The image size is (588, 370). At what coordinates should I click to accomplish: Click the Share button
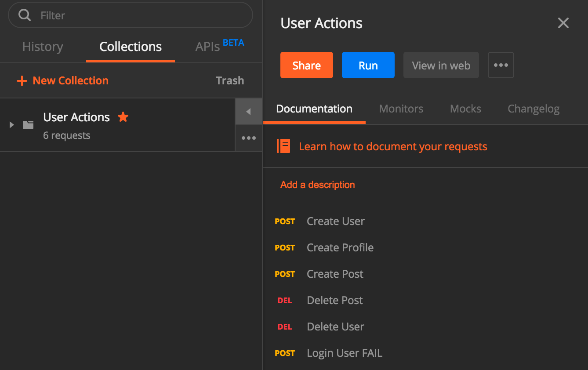click(x=306, y=65)
